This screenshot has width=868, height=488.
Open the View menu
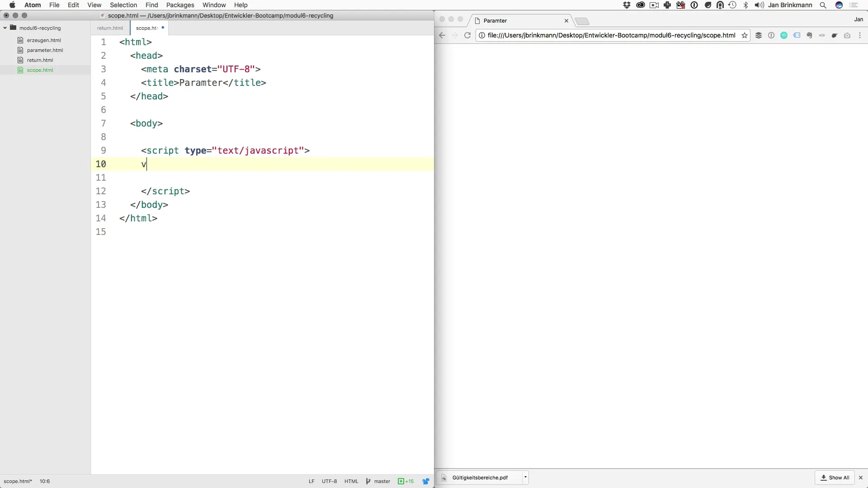coord(94,5)
